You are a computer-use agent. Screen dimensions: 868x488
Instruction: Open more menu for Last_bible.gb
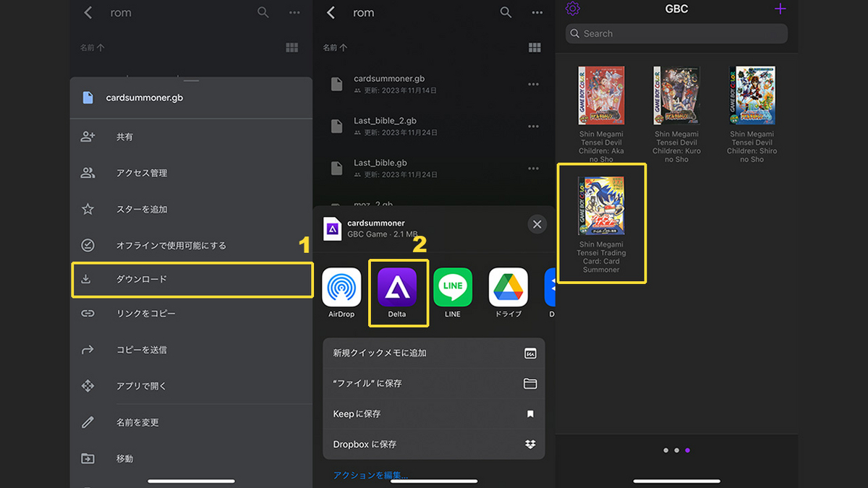click(533, 168)
